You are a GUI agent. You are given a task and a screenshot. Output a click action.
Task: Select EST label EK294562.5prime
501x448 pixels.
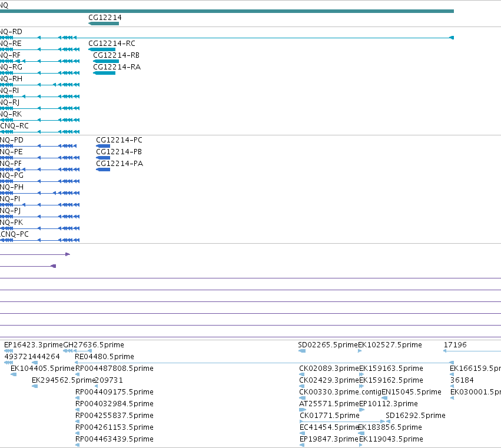(x=64, y=380)
